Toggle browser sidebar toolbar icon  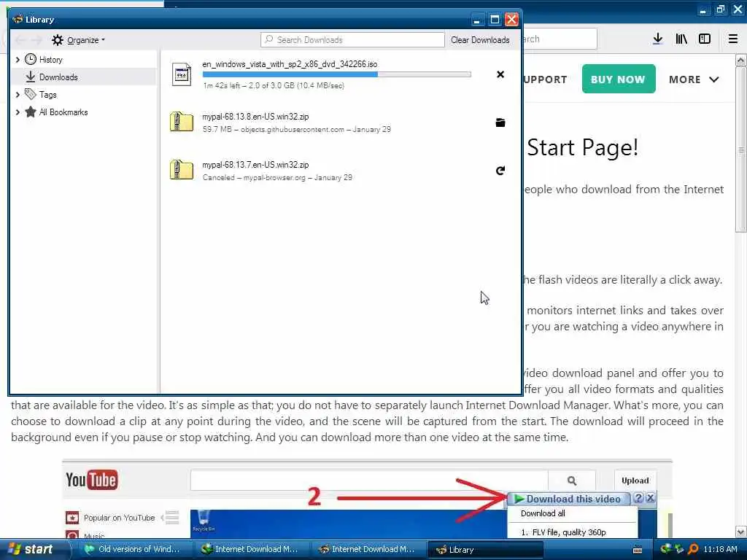tap(705, 39)
